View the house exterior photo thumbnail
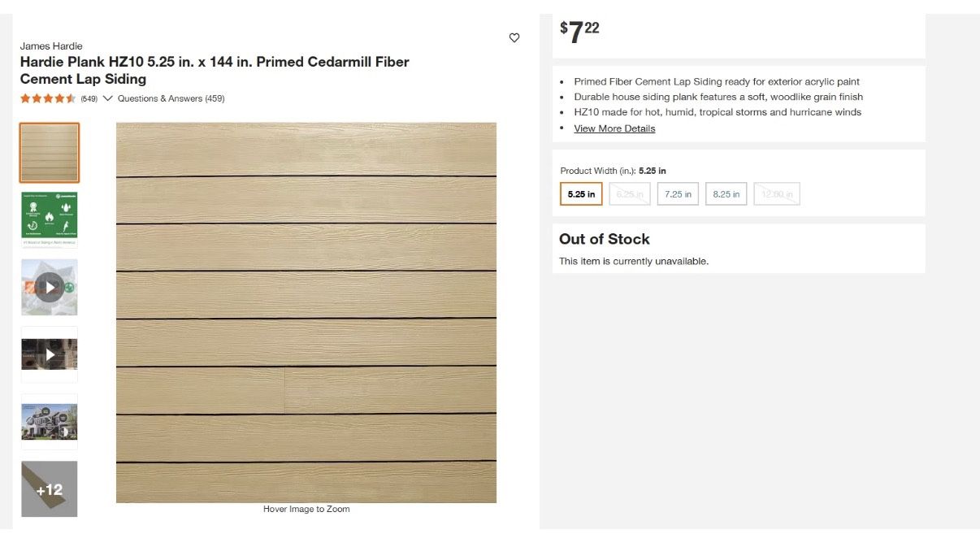Screen dimensions: 980x534 [x=49, y=421]
